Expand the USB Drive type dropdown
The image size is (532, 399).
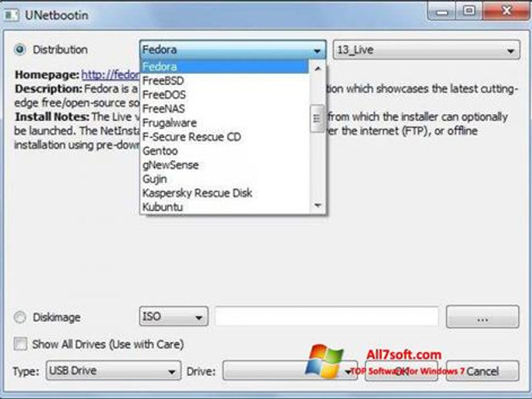[x=113, y=370]
